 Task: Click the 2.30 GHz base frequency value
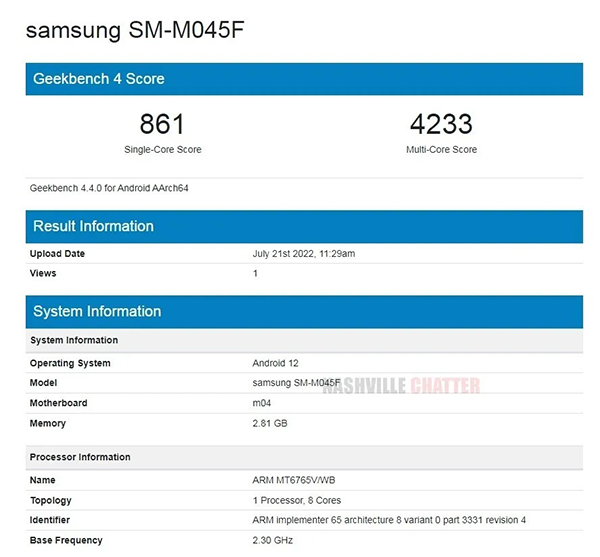coord(271,541)
